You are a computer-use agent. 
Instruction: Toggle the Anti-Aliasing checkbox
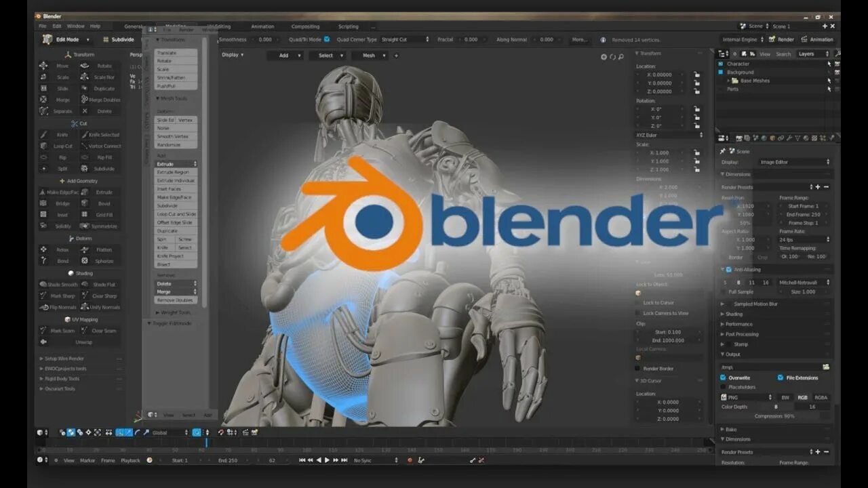click(729, 269)
